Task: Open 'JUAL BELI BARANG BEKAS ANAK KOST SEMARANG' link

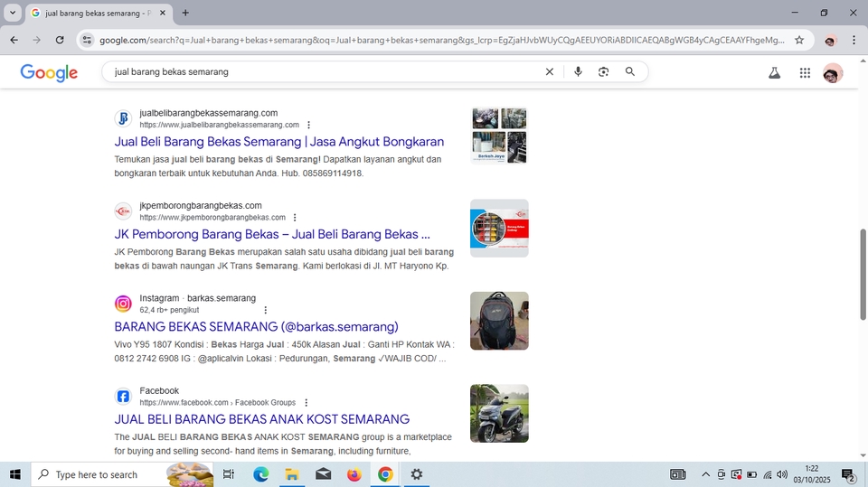Action: point(262,419)
